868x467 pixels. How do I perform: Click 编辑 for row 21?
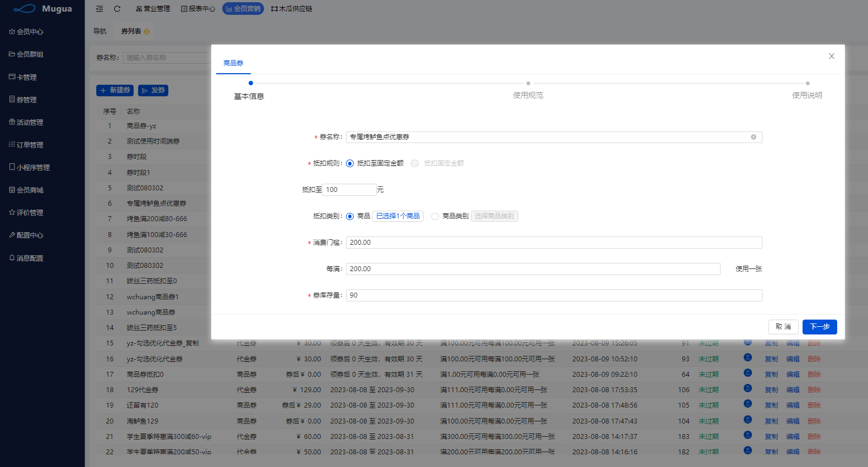tap(793, 437)
